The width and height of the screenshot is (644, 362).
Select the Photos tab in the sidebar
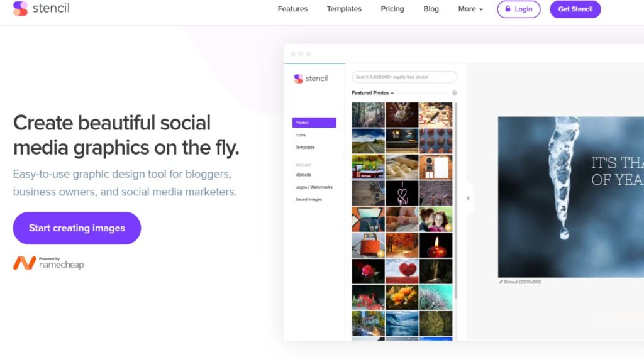point(314,123)
